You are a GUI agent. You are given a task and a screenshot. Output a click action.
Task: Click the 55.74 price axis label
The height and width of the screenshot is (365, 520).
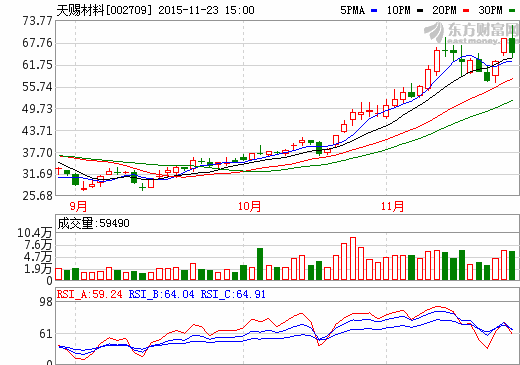click(x=37, y=87)
